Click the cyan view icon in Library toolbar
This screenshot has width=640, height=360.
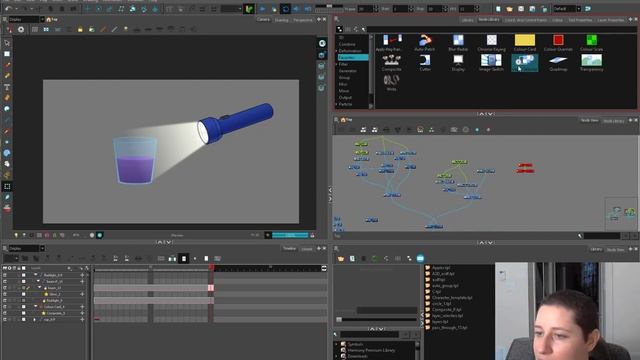pos(420,258)
